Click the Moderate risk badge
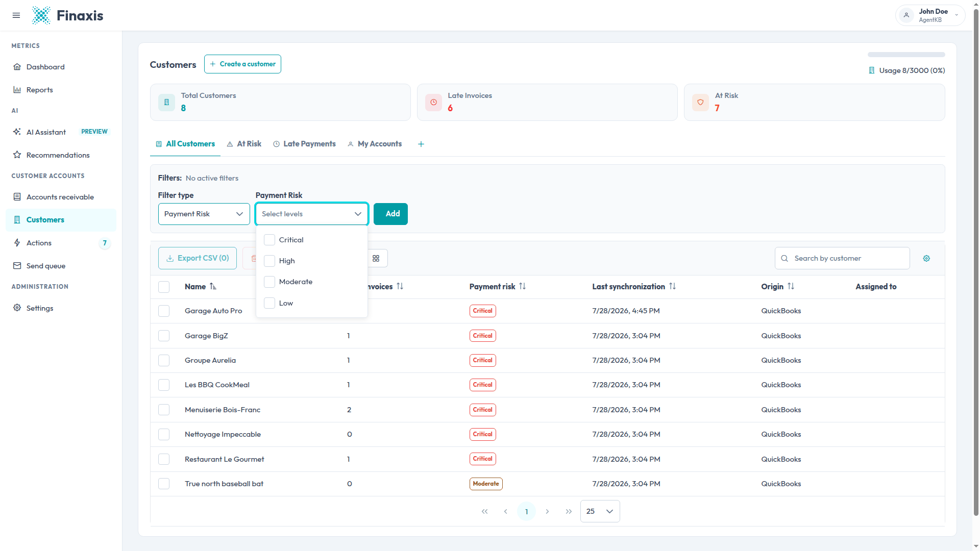This screenshot has width=980, height=551. 486,484
